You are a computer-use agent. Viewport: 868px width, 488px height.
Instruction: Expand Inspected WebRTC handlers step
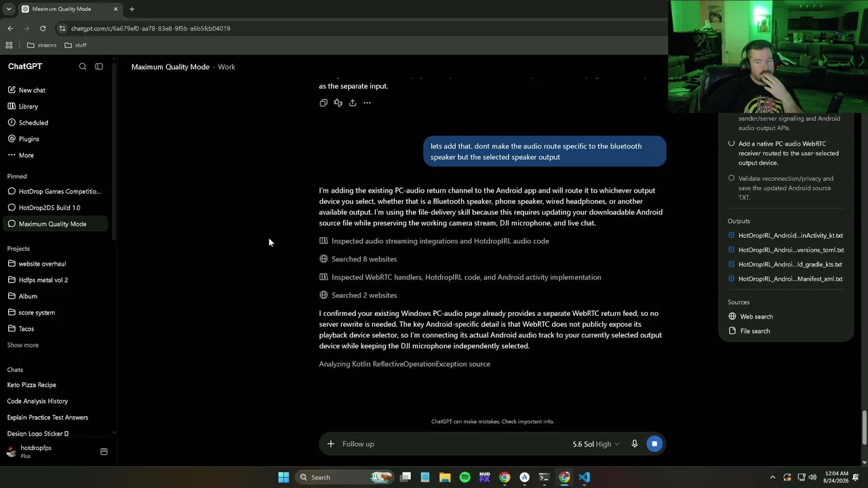pyautogui.click(x=460, y=277)
